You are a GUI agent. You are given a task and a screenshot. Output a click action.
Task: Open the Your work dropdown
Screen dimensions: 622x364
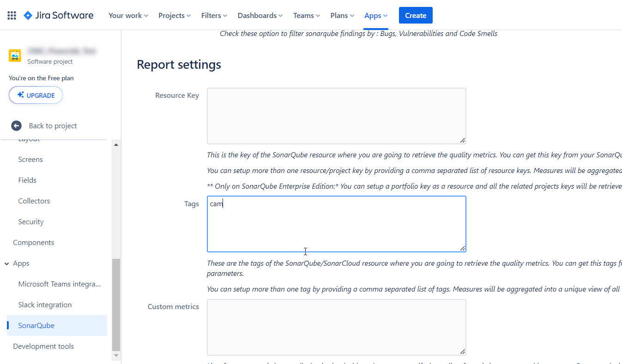click(x=128, y=15)
